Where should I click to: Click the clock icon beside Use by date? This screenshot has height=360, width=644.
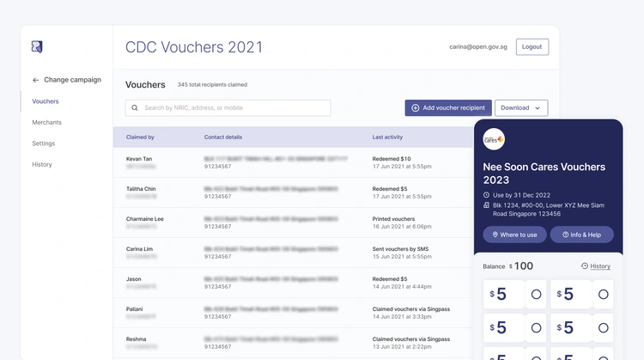pyautogui.click(x=486, y=195)
